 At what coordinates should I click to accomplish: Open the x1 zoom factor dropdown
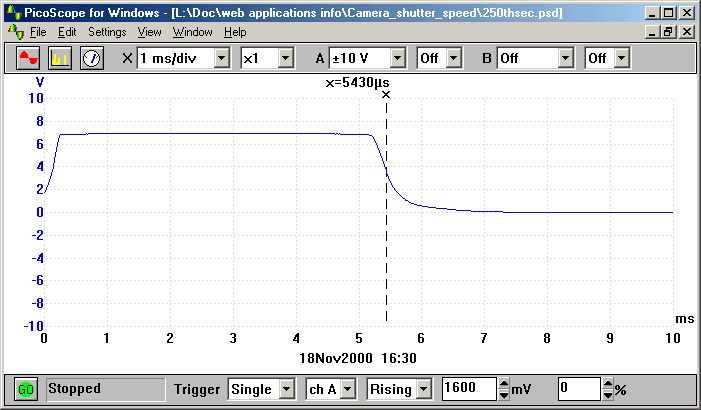[285, 59]
